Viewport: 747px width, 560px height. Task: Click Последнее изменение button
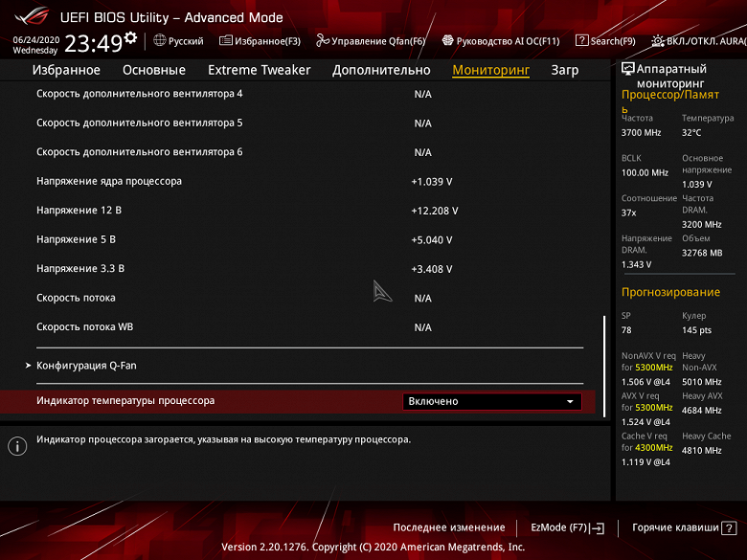point(449,527)
